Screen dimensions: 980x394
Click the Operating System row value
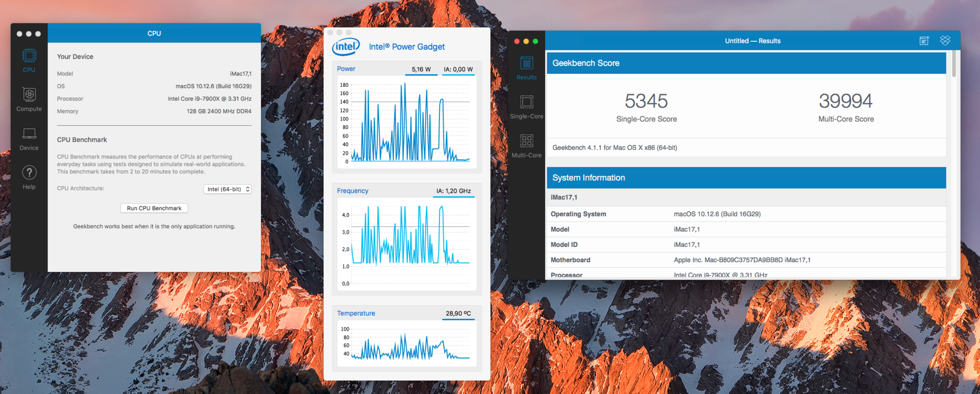(717, 214)
